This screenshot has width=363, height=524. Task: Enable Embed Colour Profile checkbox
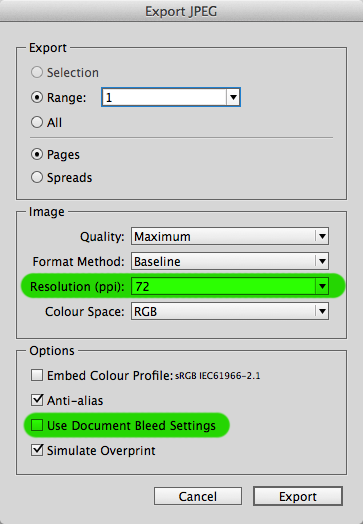[x=37, y=375]
